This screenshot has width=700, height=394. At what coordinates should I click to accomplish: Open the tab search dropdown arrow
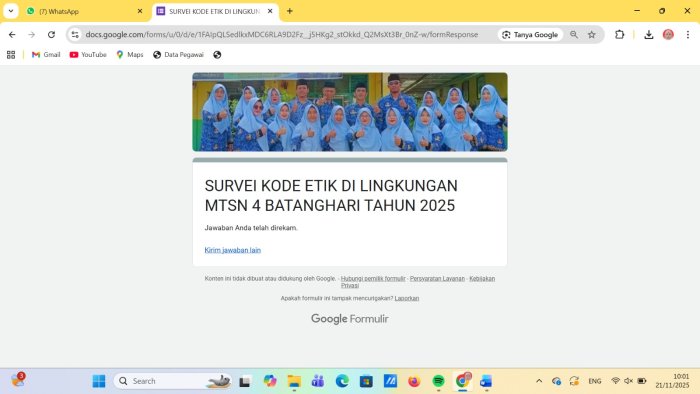pos(11,11)
